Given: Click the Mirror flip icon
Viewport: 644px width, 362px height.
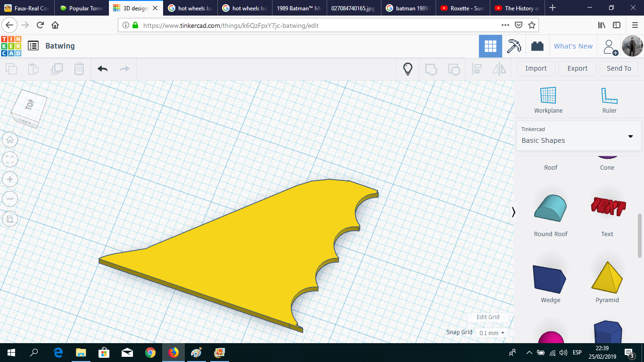Looking at the screenshot, I should tap(499, 69).
